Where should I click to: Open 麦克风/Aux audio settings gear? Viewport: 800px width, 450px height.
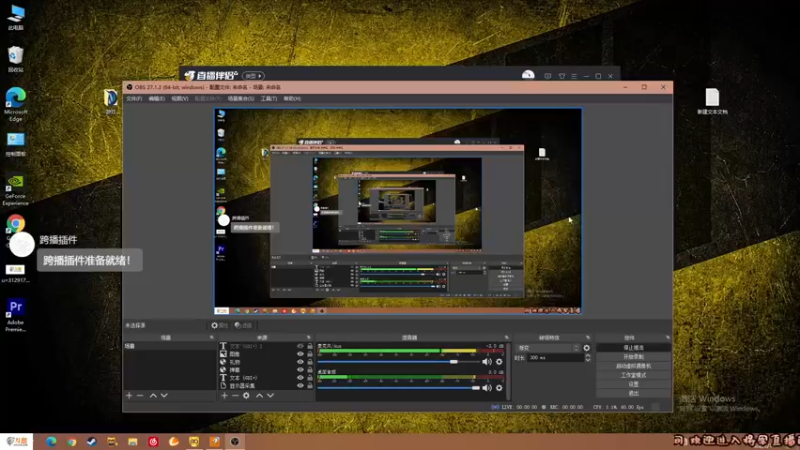[499, 362]
